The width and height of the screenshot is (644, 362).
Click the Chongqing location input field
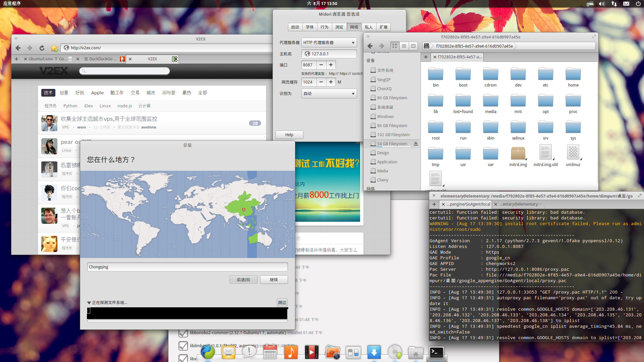click(187, 267)
